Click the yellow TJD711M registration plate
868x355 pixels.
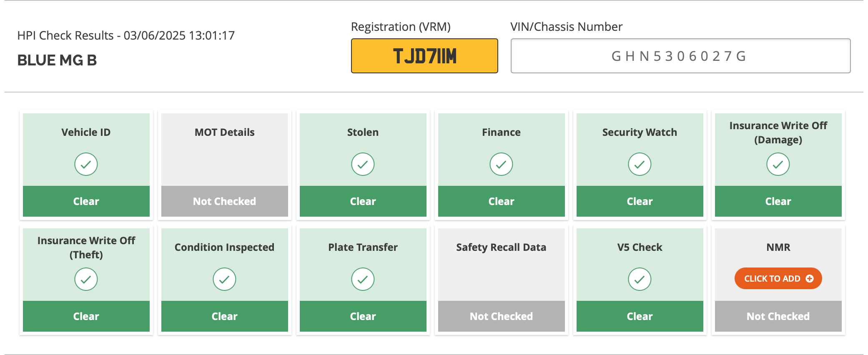point(424,56)
